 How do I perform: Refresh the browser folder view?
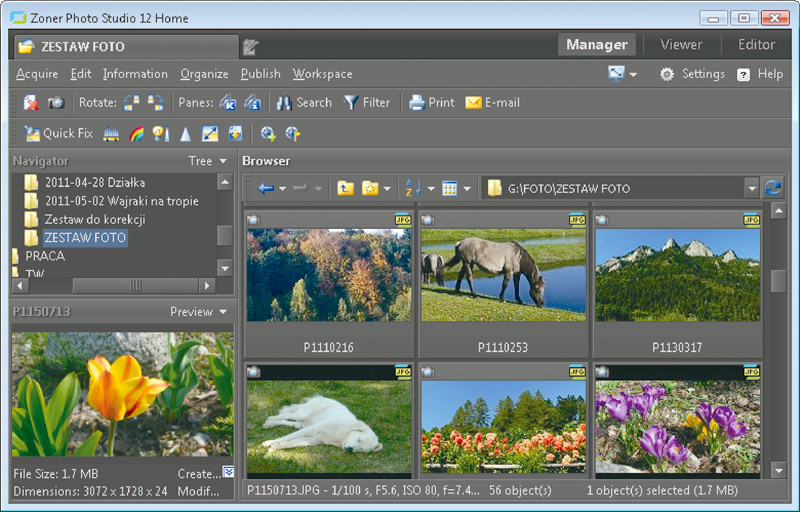pyautogui.click(x=772, y=188)
